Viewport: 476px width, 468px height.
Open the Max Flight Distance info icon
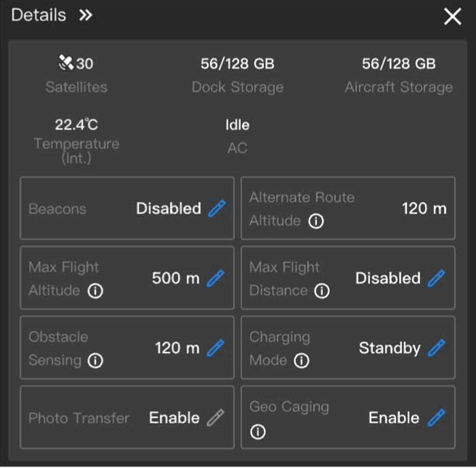pos(322,291)
